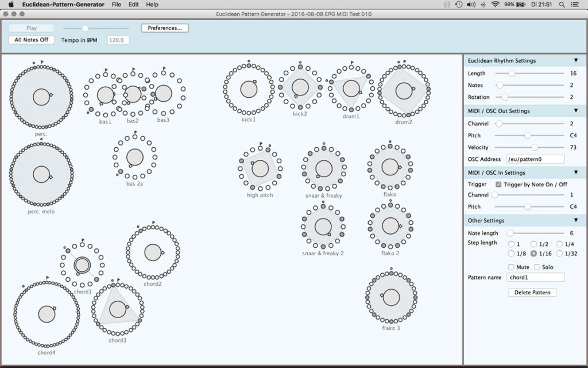The height and width of the screenshot is (368, 588).
Task: Enable the Solo checkbox
Action: (x=537, y=267)
